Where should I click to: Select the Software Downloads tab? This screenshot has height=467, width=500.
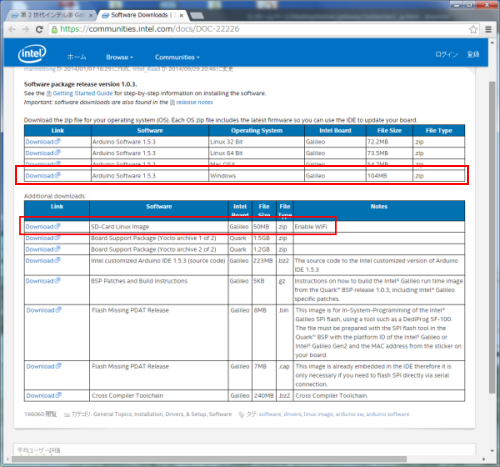143,15
